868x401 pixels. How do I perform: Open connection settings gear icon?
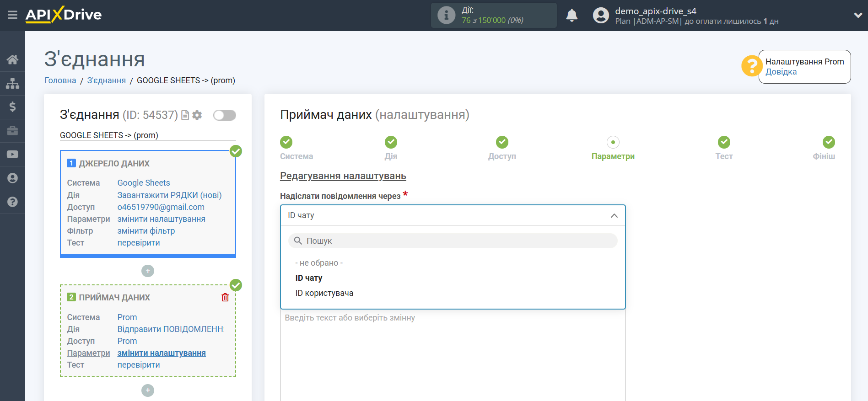pos(197,115)
